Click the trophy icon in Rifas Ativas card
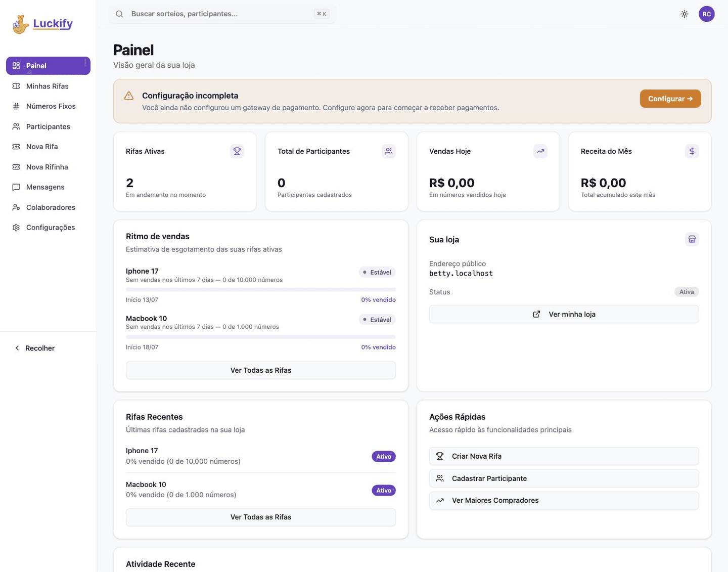This screenshot has height=572, width=728. (237, 151)
